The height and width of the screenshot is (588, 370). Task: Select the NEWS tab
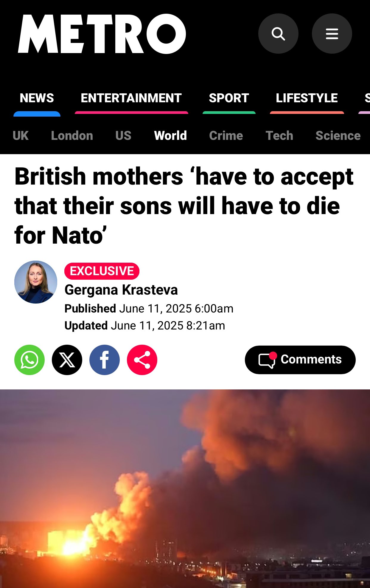(37, 98)
